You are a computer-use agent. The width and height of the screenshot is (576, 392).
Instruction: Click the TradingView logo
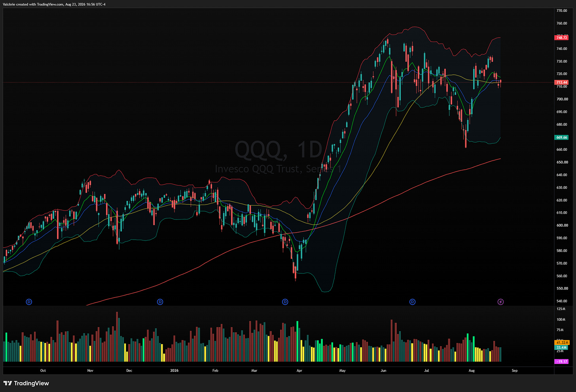pyautogui.click(x=27, y=383)
